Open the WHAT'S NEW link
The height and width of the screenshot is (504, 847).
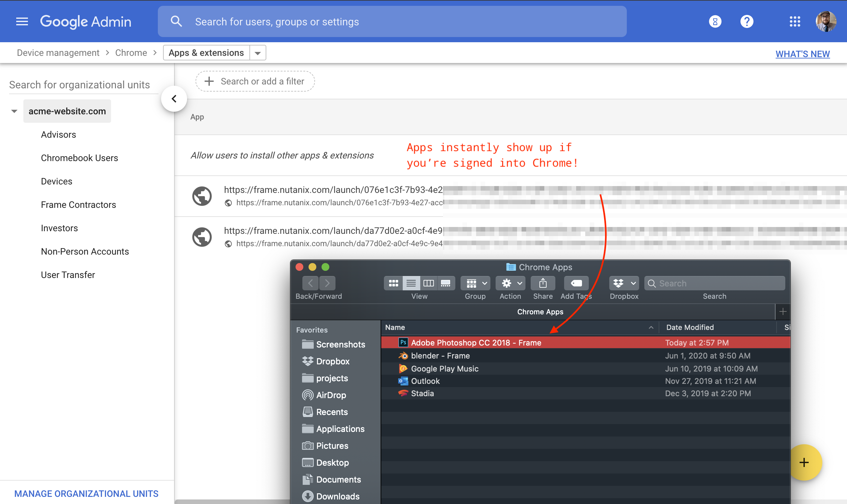[802, 54]
